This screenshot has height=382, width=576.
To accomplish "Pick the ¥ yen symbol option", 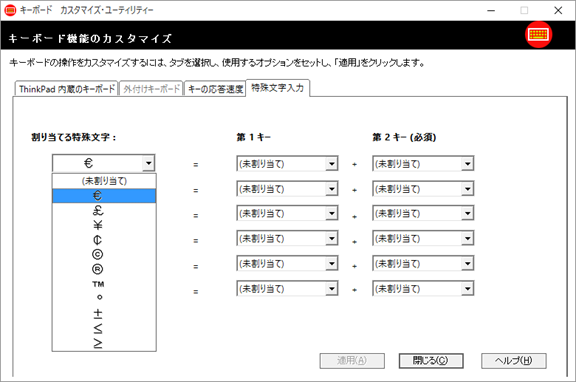I will coord(104,225).
